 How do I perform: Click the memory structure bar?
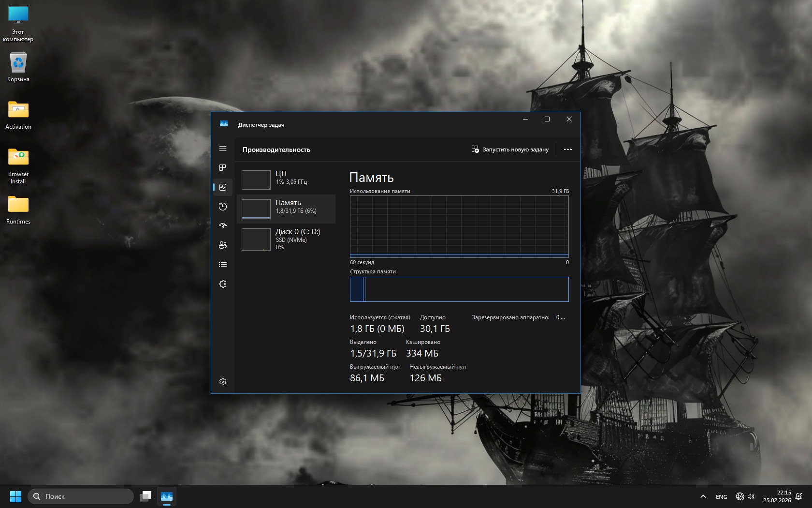coord(459,289)
